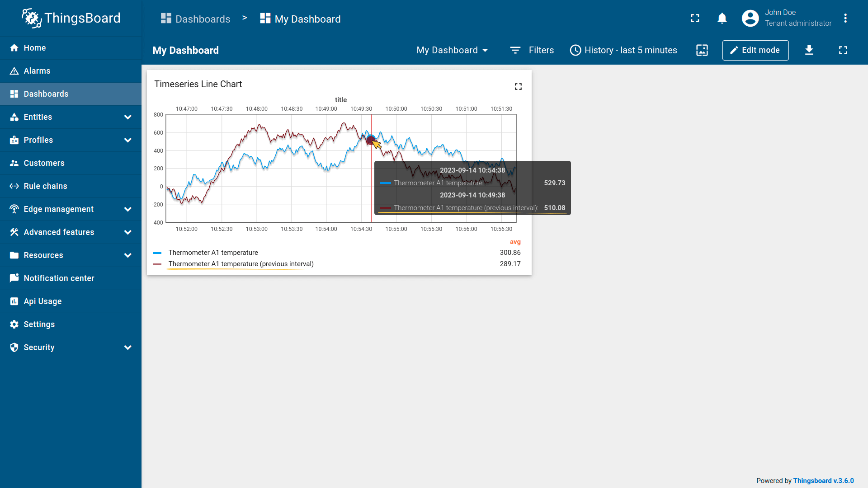Expand the Security menu chevron
The image size is (868, 488).
127,347
